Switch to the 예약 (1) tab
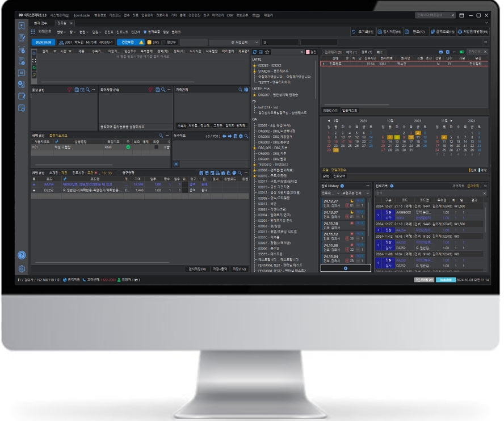 351,52
